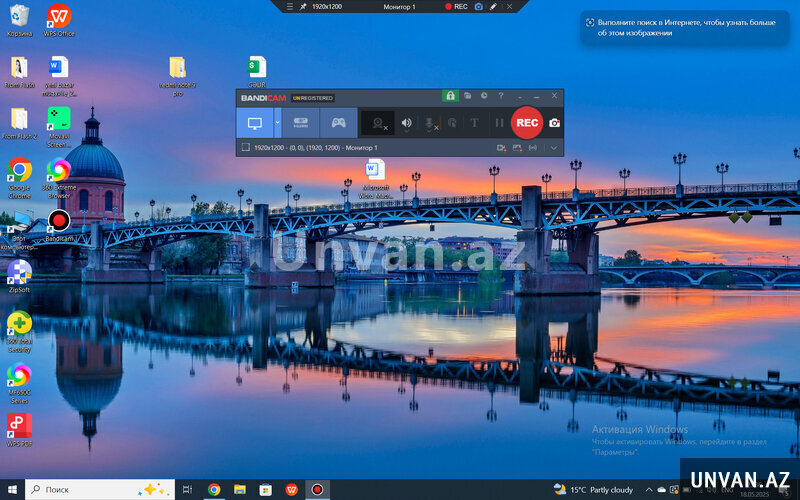
Task: Open the 15°C Partly cloudy weather widget
Action: [x=593, y=489]
